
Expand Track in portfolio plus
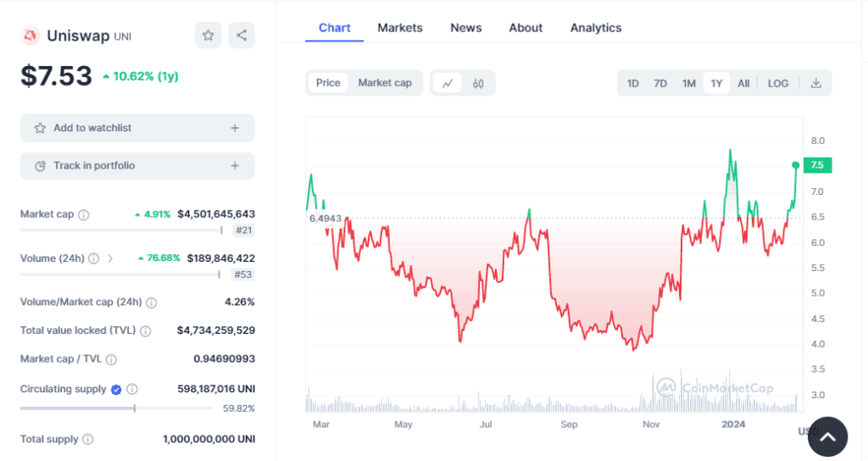[x=235, y=166]
